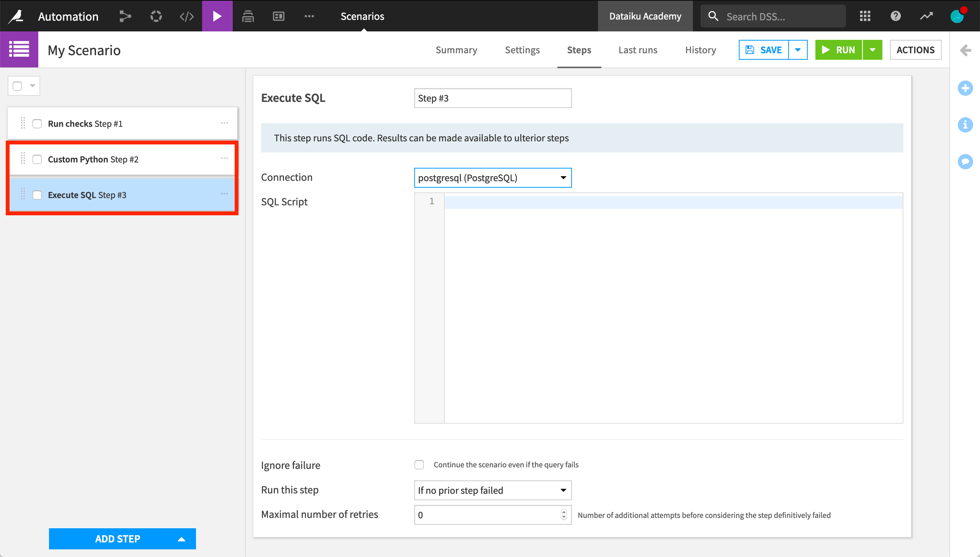Viewport: 980px width, 557px height.
Task: Open the Dashboards icon in top navigation
Action: click(x=278, y=16)
